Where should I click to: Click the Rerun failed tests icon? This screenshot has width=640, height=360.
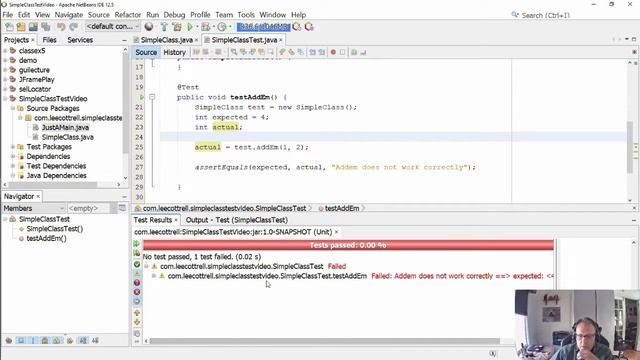point(137,253)
